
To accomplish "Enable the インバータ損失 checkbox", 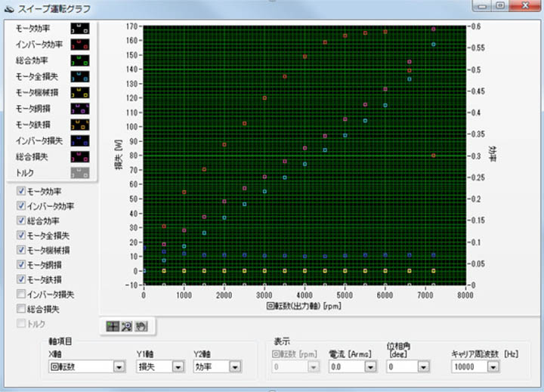I will pos(21,294).
